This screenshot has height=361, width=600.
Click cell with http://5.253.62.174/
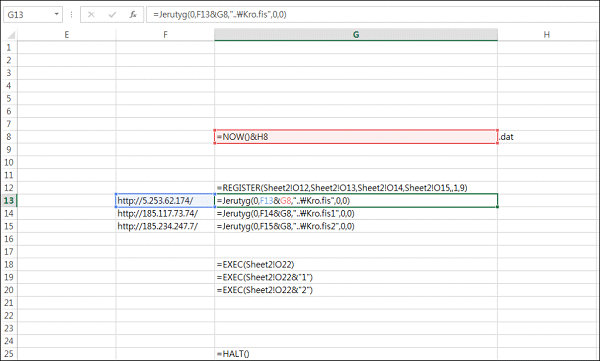(165, 201)
